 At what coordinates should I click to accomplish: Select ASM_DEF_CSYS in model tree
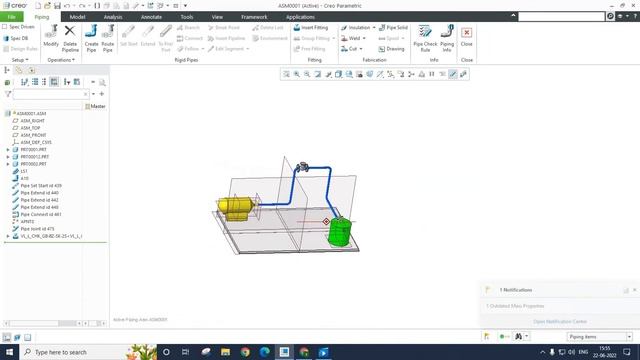pyautogui.click(x=36, y=142)
